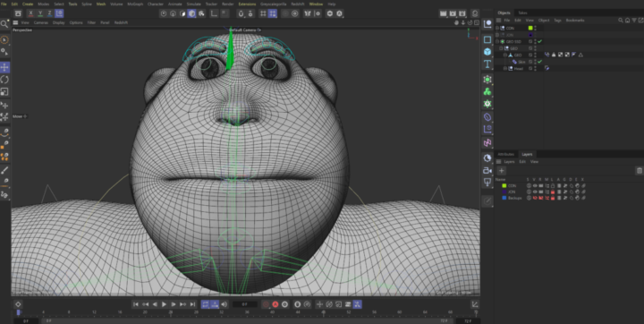
Task: Open the Subdivision Surface generator icon
Action: pos(487,80)
